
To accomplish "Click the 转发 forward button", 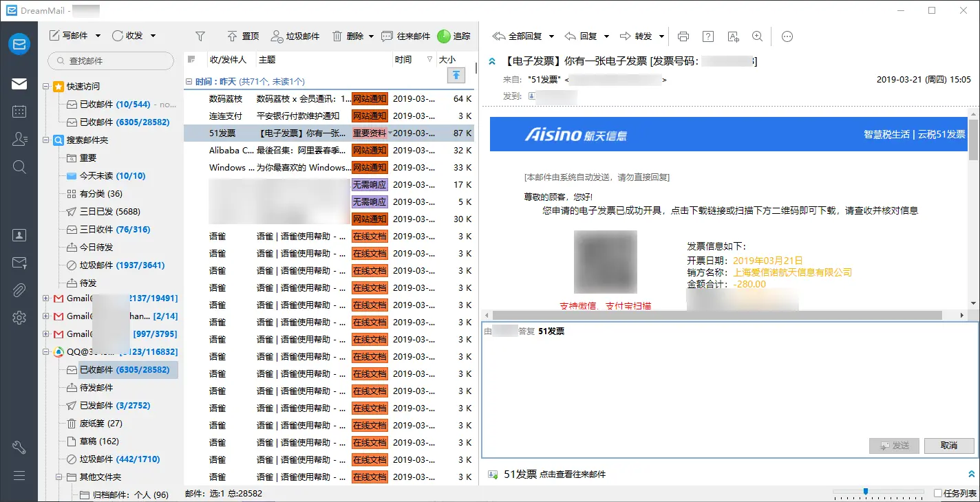I will pos(636,36).
